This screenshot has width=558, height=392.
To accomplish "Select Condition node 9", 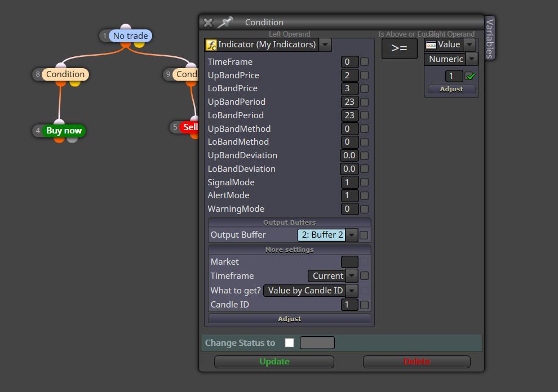I will pos(185,74).
